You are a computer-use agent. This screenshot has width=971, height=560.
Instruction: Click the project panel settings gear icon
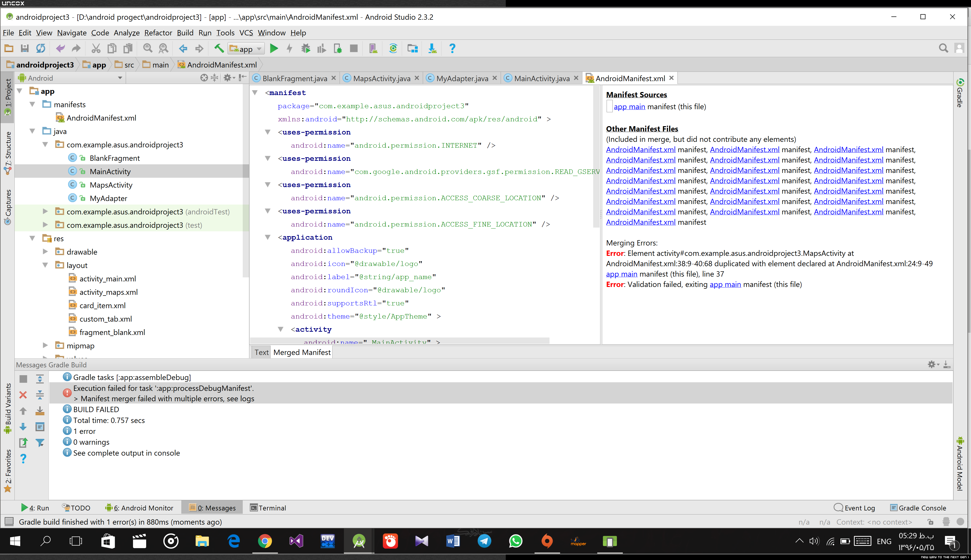pyautogui.click(x=229, y=78)
